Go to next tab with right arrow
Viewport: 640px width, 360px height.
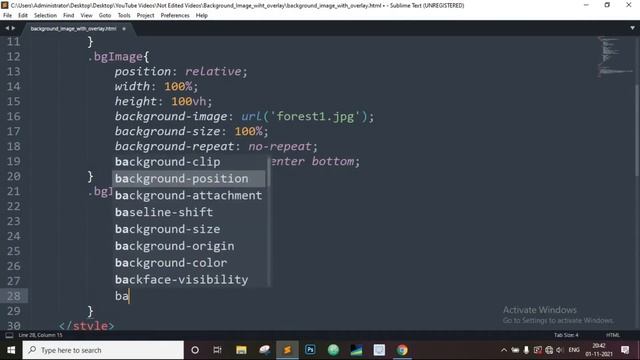point(13,28)
